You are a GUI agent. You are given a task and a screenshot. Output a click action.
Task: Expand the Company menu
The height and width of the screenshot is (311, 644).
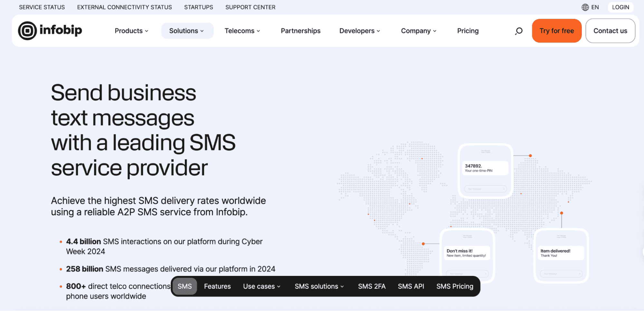(x=418, y=31)
